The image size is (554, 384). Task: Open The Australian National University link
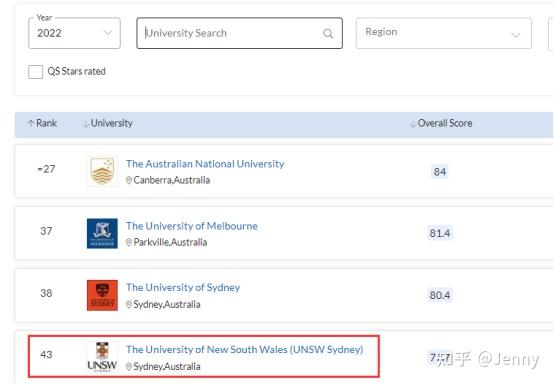[205, 164]
